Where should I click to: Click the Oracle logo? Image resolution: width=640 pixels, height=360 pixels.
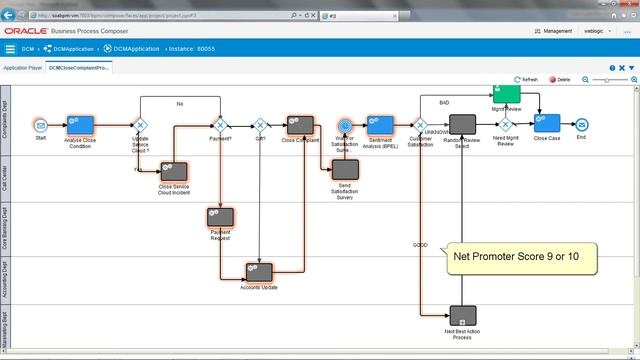click(x=26, y=31)
